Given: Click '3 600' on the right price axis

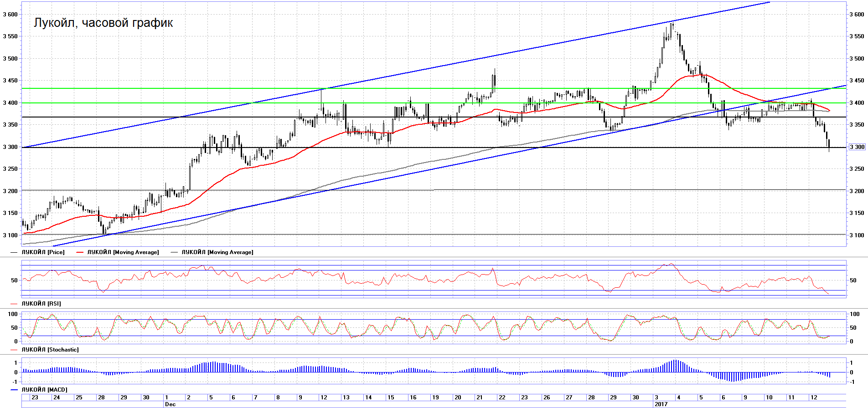Looking at the screenshot, I should tap(857, 15).
